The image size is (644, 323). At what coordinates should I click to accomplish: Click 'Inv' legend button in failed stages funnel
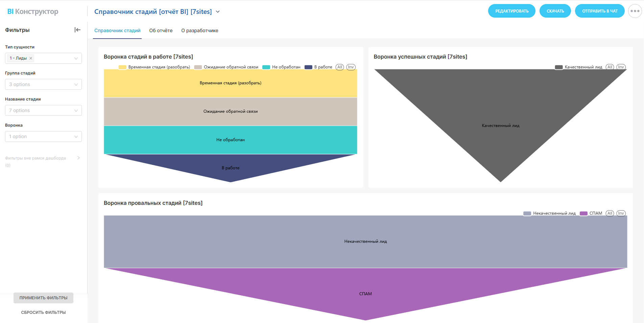coord(621,213)
